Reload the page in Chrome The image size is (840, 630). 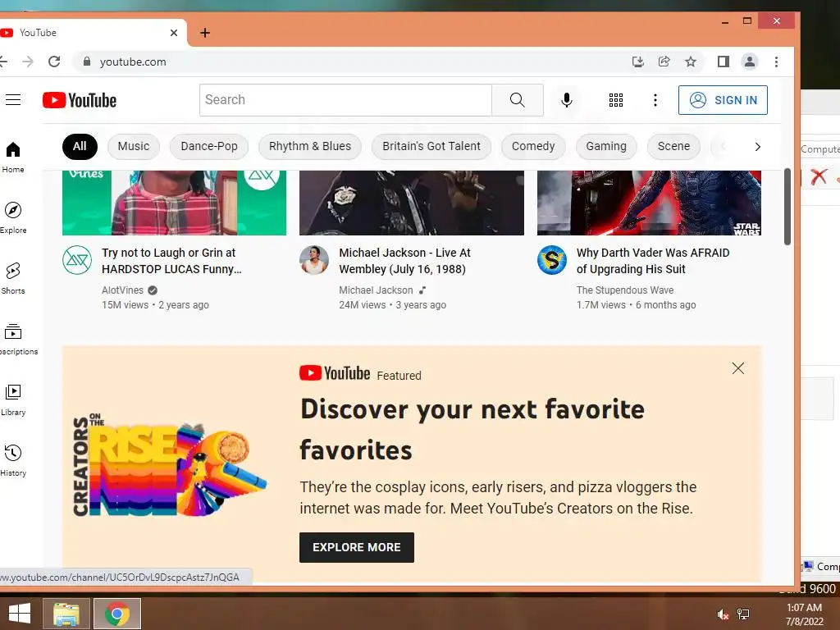[54, 62]
